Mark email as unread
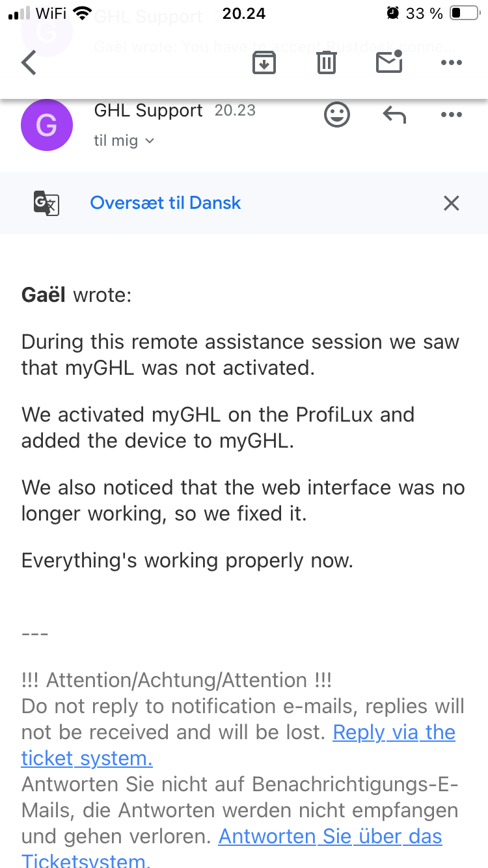 388,62
